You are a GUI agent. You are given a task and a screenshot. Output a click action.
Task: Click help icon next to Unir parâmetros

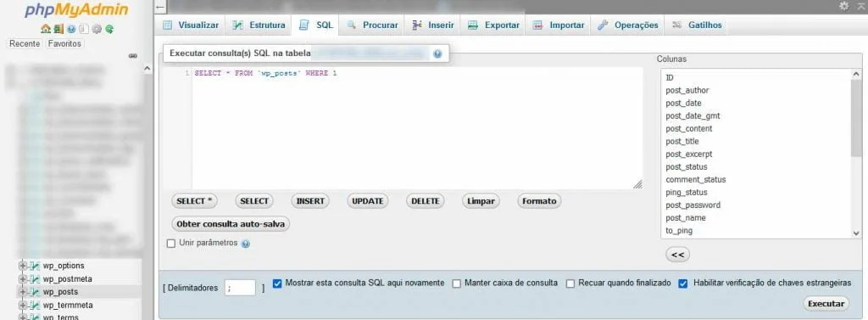[x=246, y=244]
